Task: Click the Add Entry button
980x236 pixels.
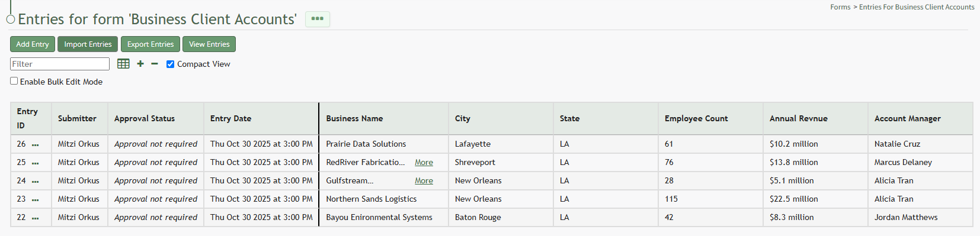Action: [x=33, y=44]
